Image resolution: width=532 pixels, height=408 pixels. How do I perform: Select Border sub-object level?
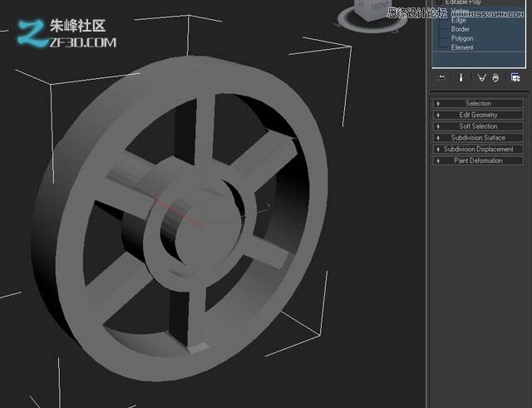[460, 29]
